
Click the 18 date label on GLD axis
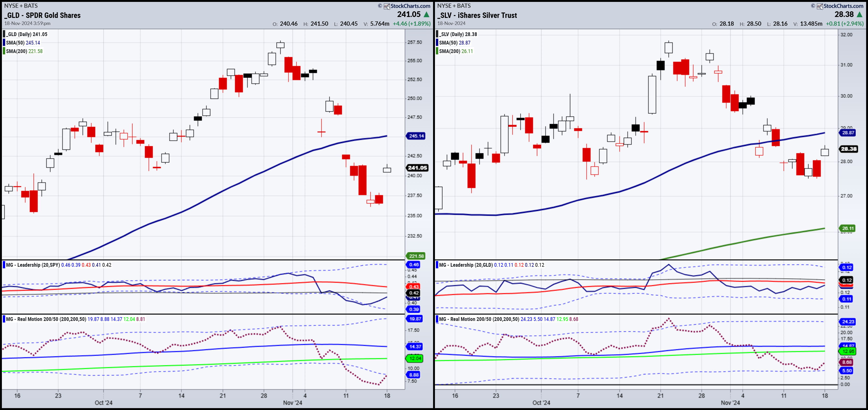pos(387,396)
